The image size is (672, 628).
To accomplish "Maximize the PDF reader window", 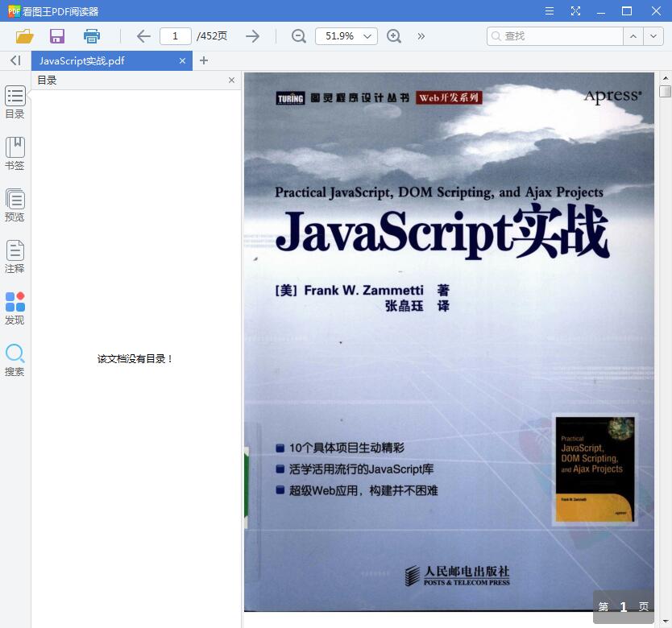I will (x=627, y=10).
